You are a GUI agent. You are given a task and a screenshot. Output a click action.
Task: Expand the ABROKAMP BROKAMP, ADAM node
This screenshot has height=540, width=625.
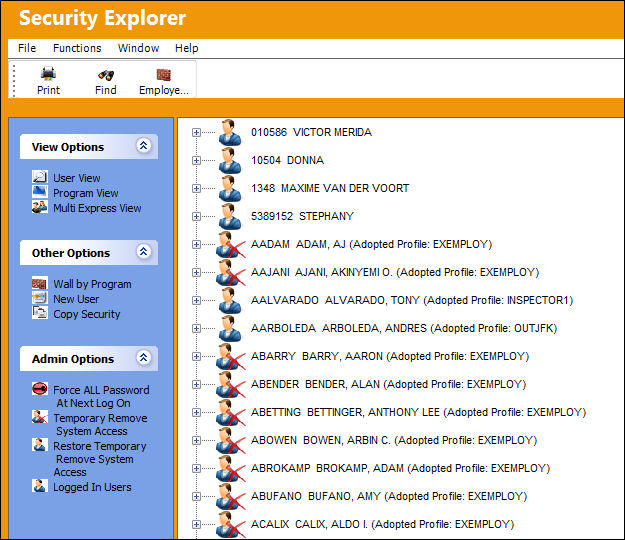196,468
